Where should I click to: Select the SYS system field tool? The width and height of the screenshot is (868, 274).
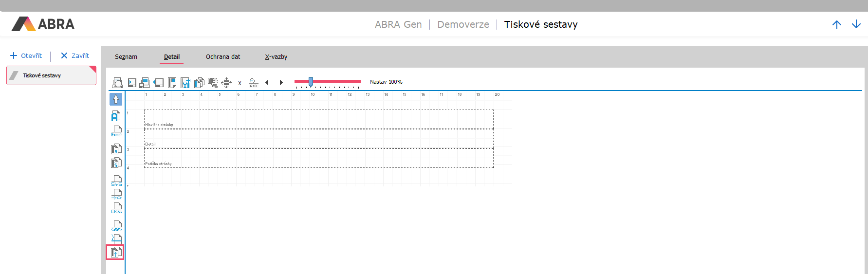pos(116,181)
